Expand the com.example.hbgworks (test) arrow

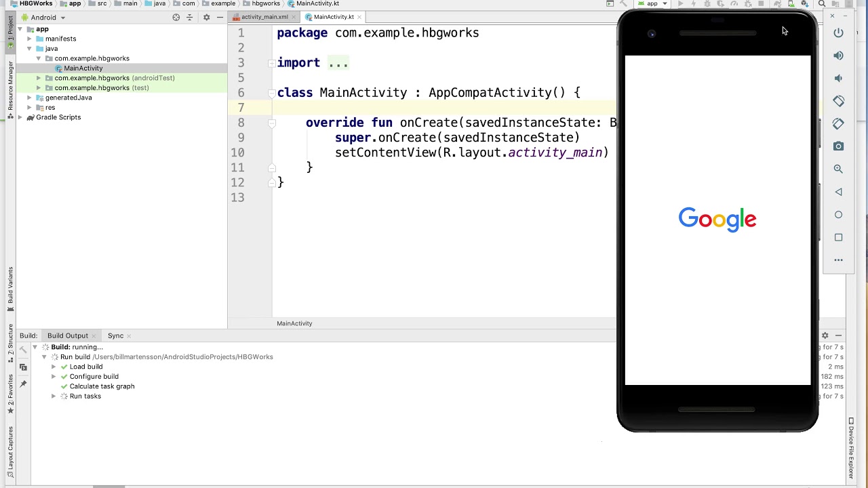[x=39, y=88]
